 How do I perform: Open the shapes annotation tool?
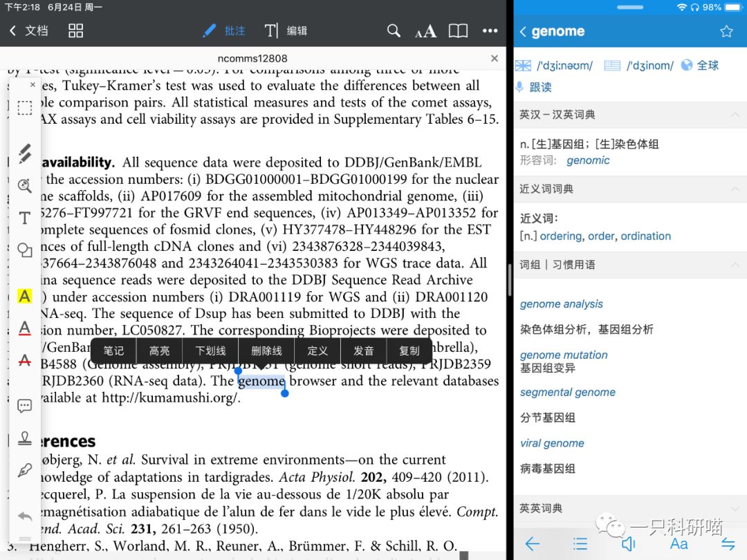pos(24,251)
